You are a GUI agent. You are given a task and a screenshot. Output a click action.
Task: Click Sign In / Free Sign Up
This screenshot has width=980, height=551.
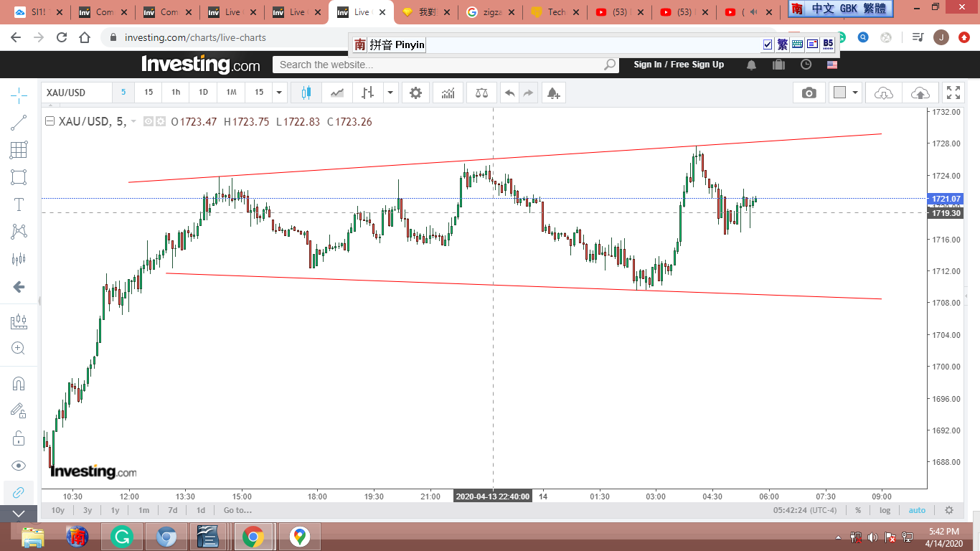(679, 65)
